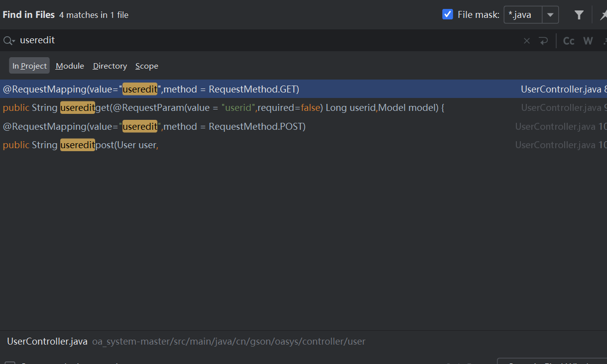Switch to the In Project scope tab
The height and width of the screenshot is (364, 607).
pos(29,66)
